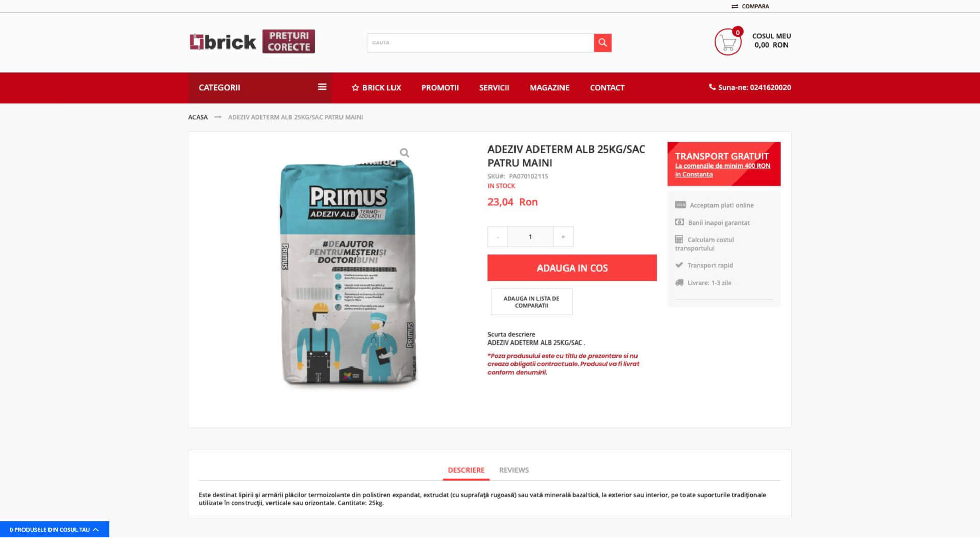980x538 pixels.
Task: Click the Primus adhesive product image
Action: [x=350, y=273]
